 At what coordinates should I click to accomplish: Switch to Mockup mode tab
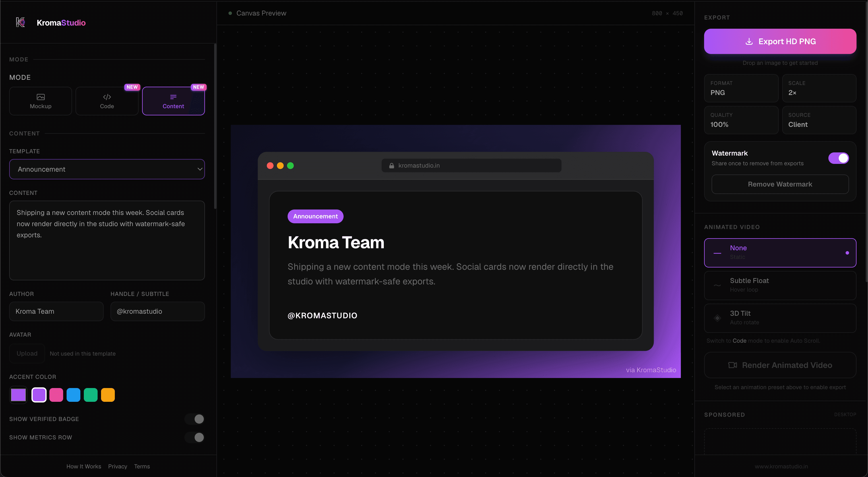(x=40, y=101)
